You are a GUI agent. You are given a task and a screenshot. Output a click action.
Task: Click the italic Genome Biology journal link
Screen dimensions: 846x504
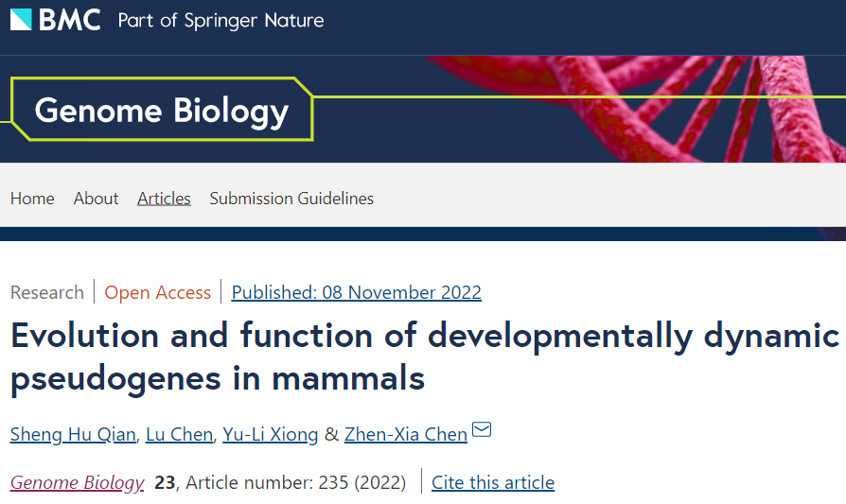(x=78, y=482)
